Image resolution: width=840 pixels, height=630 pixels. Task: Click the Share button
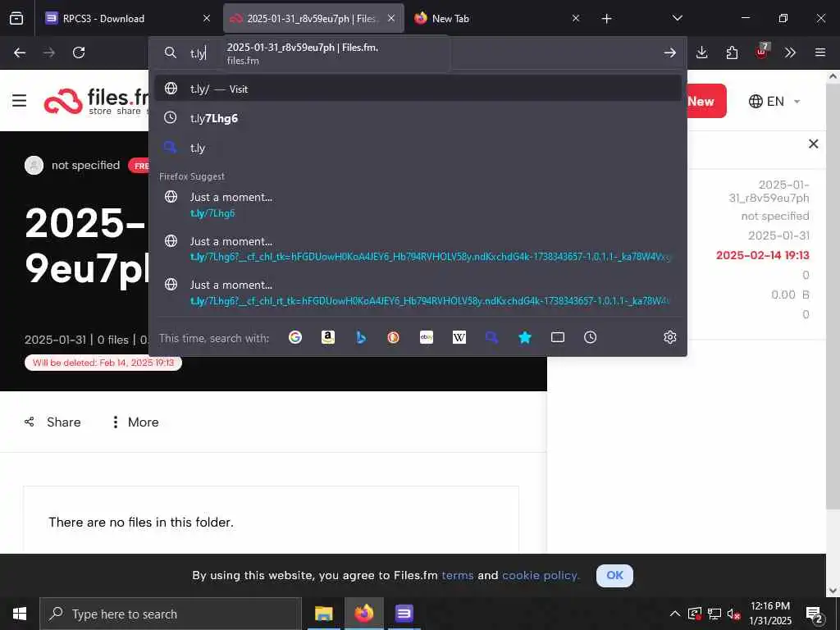[53, 422]
